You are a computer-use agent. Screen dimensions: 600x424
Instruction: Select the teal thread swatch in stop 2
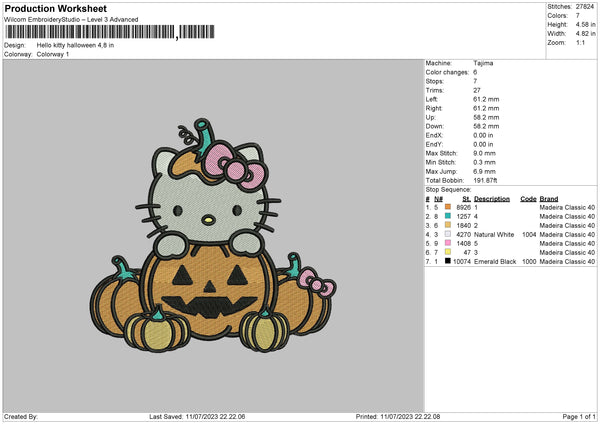tap(447, 216)
